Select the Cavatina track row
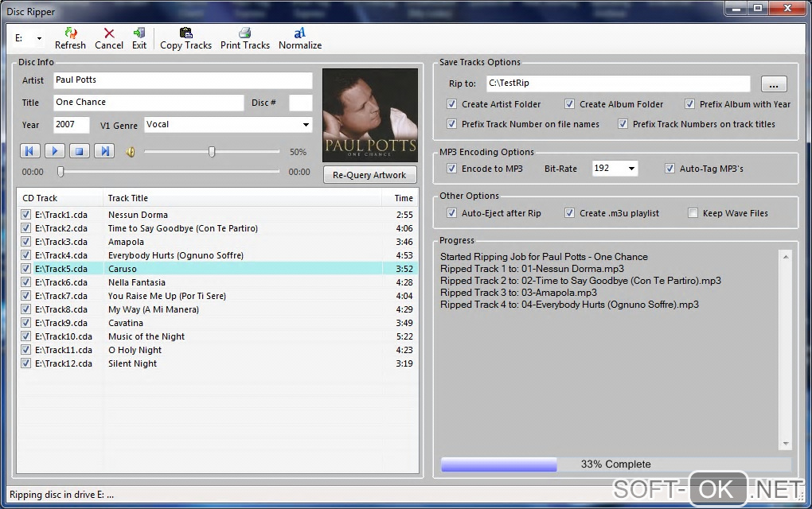 tap(217, 323)
